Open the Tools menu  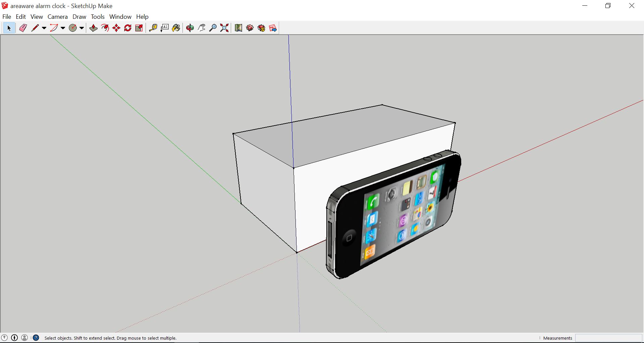click(x=98, y=17)
